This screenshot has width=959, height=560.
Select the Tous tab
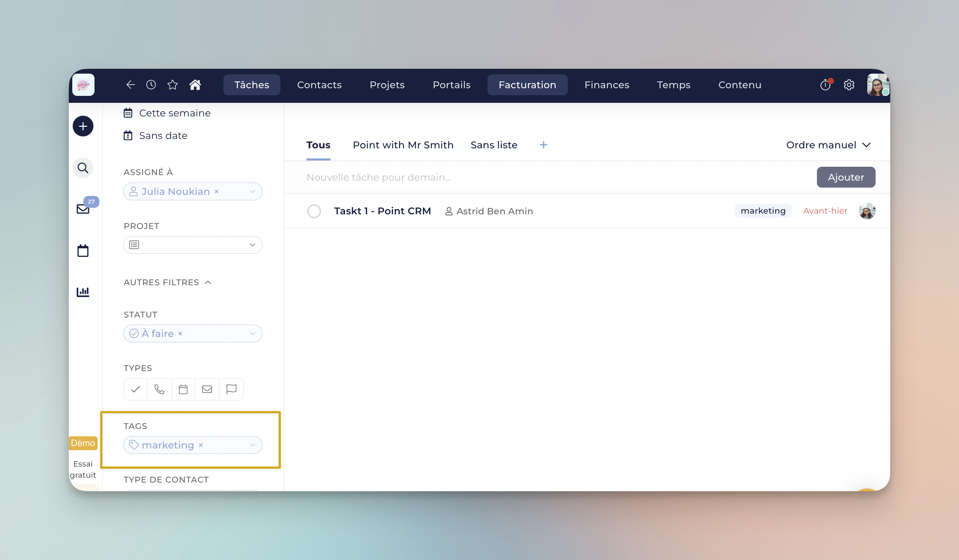pos(319,145)
